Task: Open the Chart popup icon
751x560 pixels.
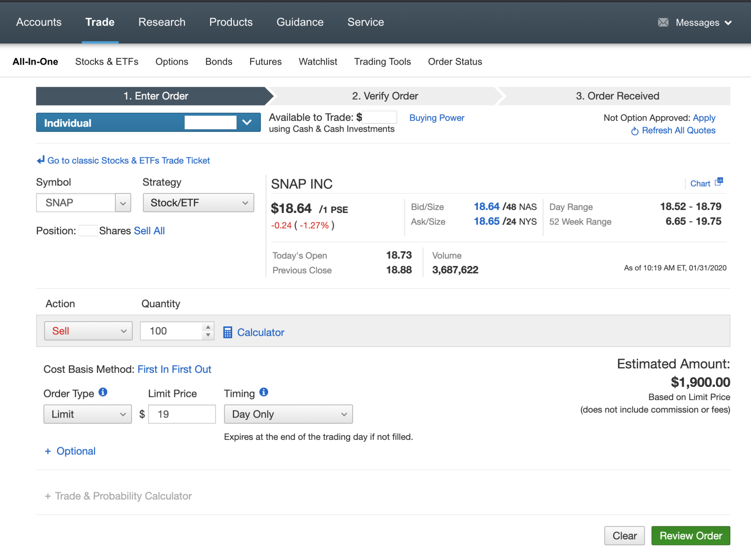Action: coord(719,182)
